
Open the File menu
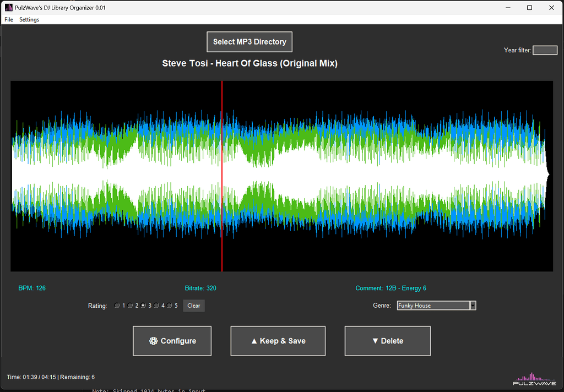click(8, 19)
